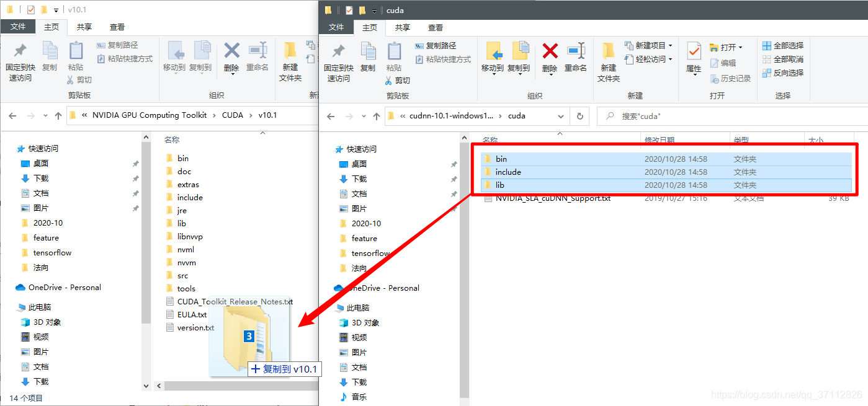Click Select all (全部选择)
Viewport: 868px width, 406px height.
[783, 46]
